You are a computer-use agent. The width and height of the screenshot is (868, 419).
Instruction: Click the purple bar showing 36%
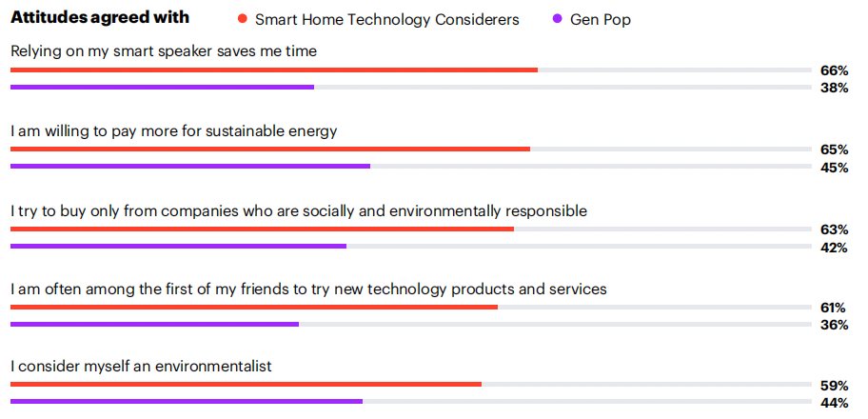(154, 324)
